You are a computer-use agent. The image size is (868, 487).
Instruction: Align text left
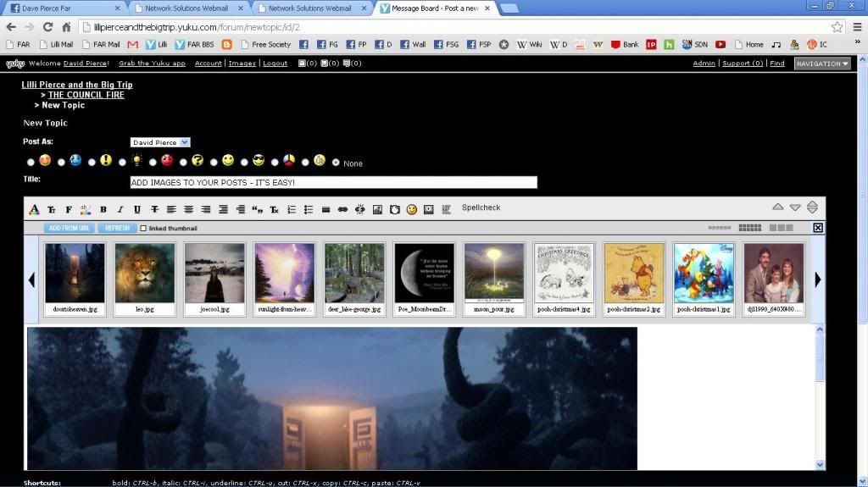click(171, 209)
